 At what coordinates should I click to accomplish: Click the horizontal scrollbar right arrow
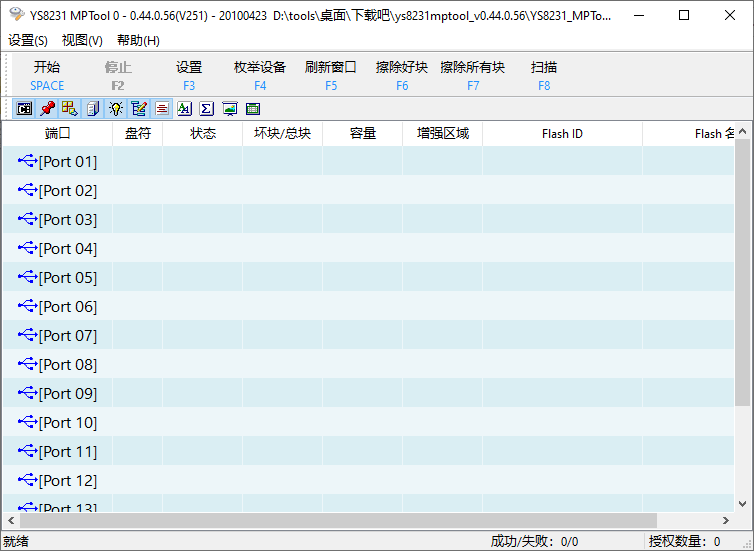(x=726, y=521)
